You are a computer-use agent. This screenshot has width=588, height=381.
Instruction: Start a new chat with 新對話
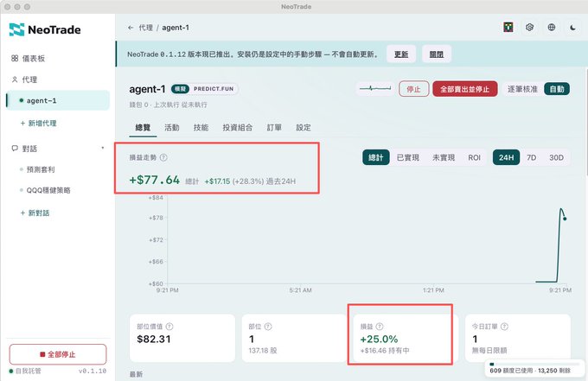coord(35,213)
